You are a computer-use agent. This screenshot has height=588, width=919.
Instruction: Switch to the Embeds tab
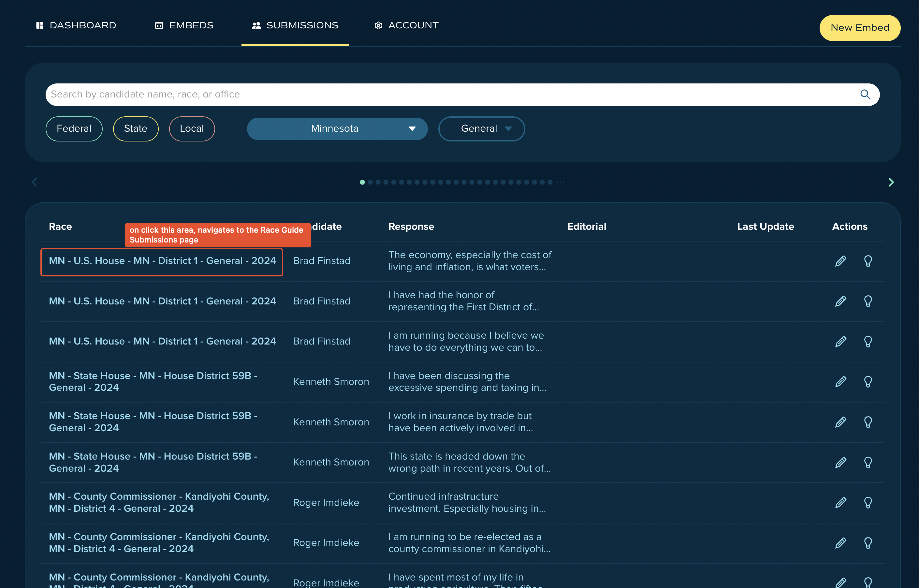[x=184, y=25]
